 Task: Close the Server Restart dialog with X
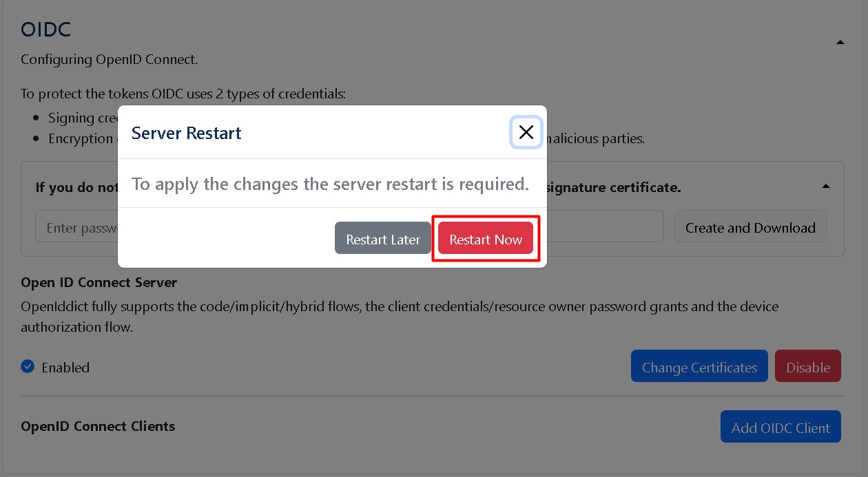526,132
